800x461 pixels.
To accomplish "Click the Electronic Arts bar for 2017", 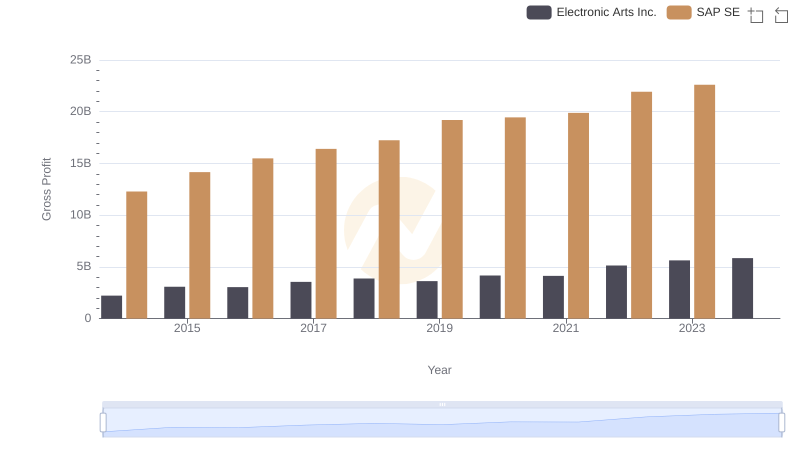I will (x=301, y=300).
